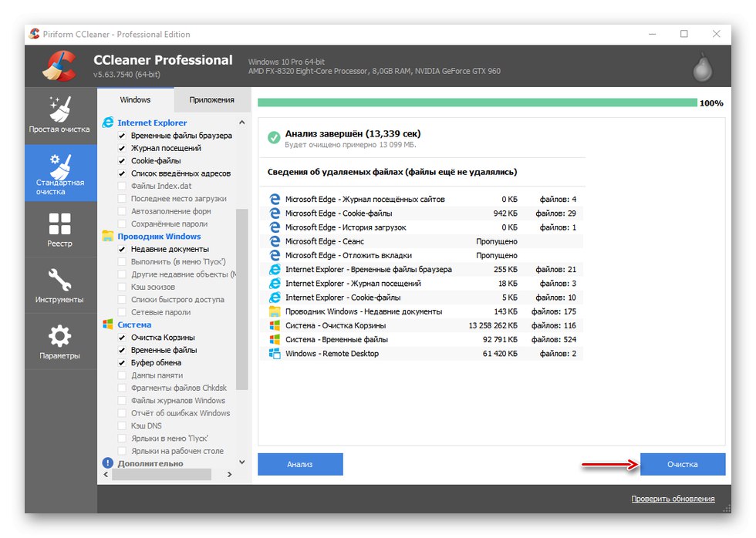The image size is (756, 538).
Task: Click the Piriform pear icon
Action: (703, 67)
